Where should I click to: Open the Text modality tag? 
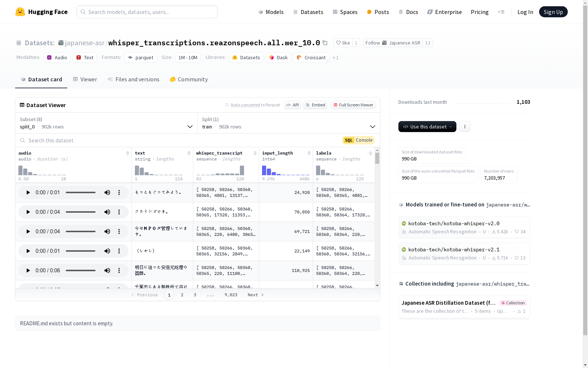[x=85, y=57]
